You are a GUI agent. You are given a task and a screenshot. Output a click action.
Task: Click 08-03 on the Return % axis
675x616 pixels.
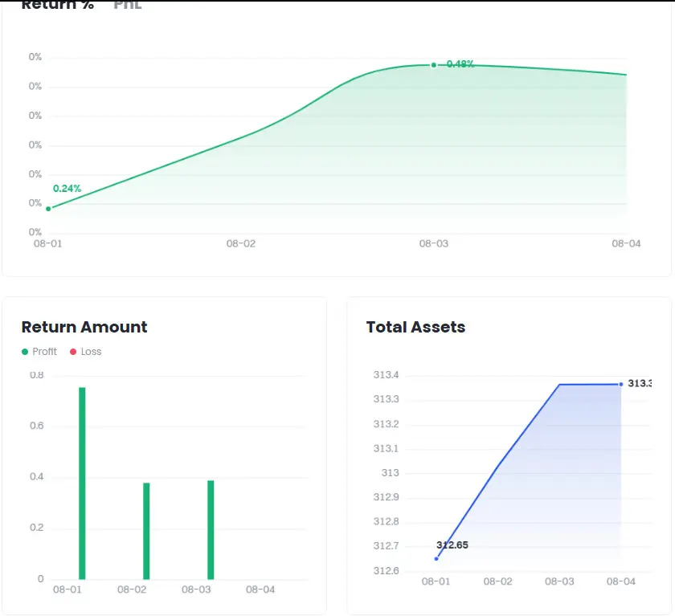click(x=433, y=243)
